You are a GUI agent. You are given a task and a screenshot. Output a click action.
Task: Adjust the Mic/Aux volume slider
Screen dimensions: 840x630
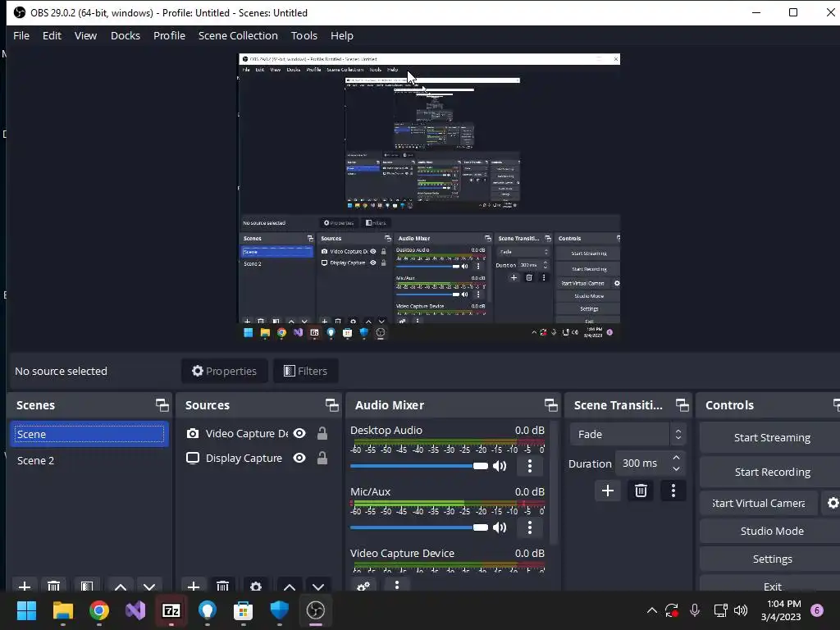point(419,527)
